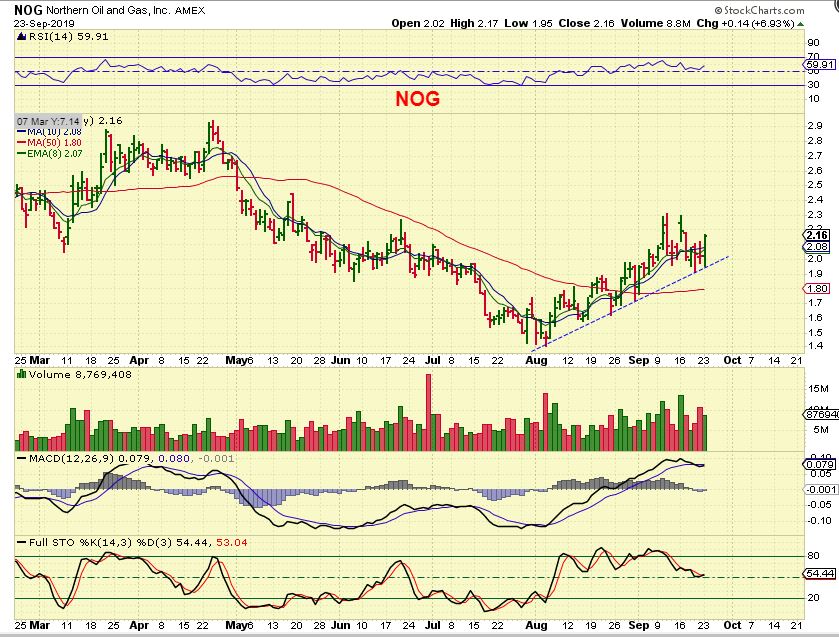Screen dimensions: 839x637
Task: Click the 90 RSI axis label
Action: coord(813,43)
